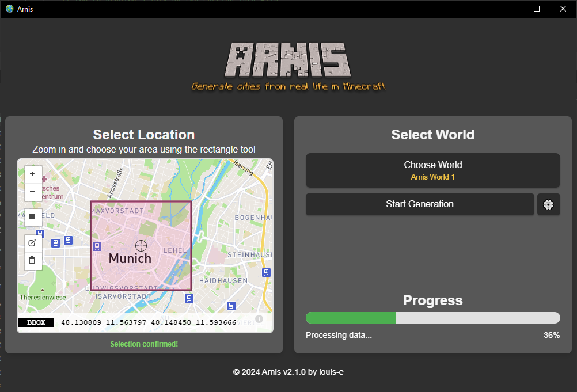This screenshot has height=392, width=577.
Task: Click the Arnis globe icon in the title bar
Action: (9, 9)
